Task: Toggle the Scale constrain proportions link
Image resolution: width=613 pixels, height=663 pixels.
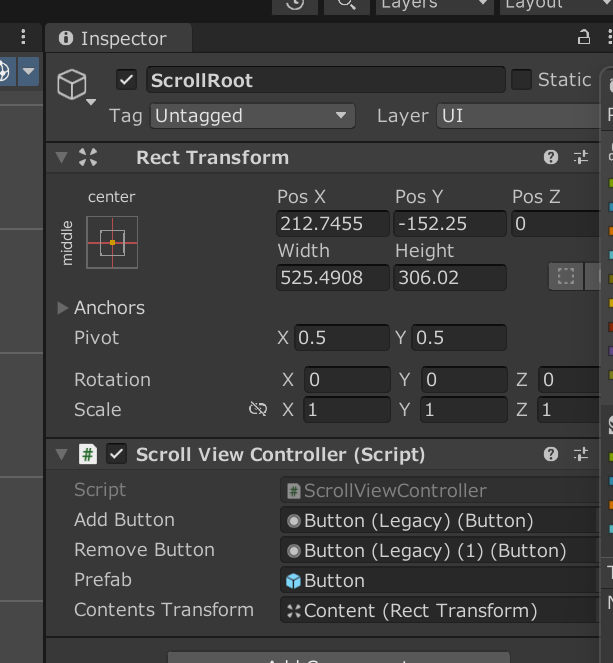Action: tap(258, 409)
